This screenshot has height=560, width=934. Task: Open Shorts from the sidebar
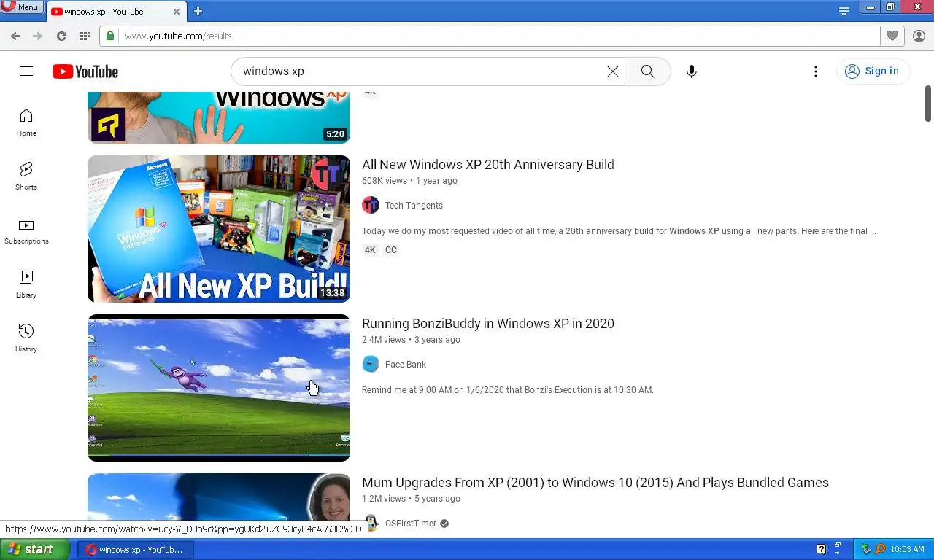click(x=26, y=176)
